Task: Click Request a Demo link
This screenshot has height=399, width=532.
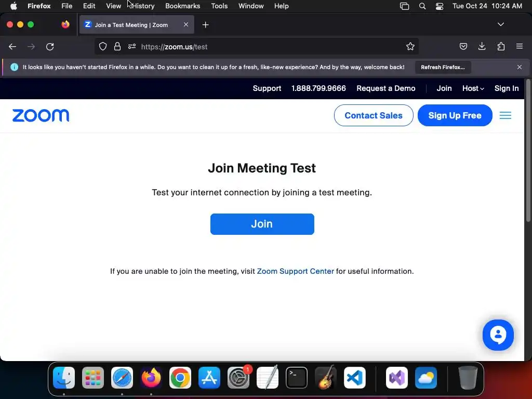Action: pos(386,88)
